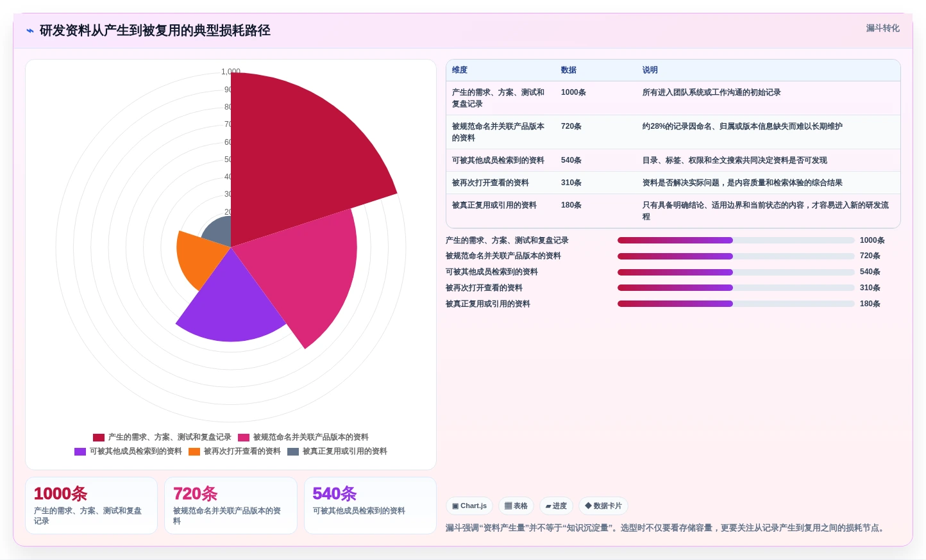Click description starting 目录、标签、权限和全文搜索
The image size is (926, 560).
click(735, 160)
